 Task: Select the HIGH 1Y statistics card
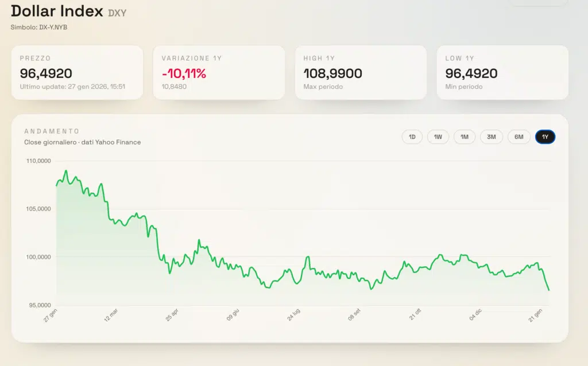[x=361, y=72]
